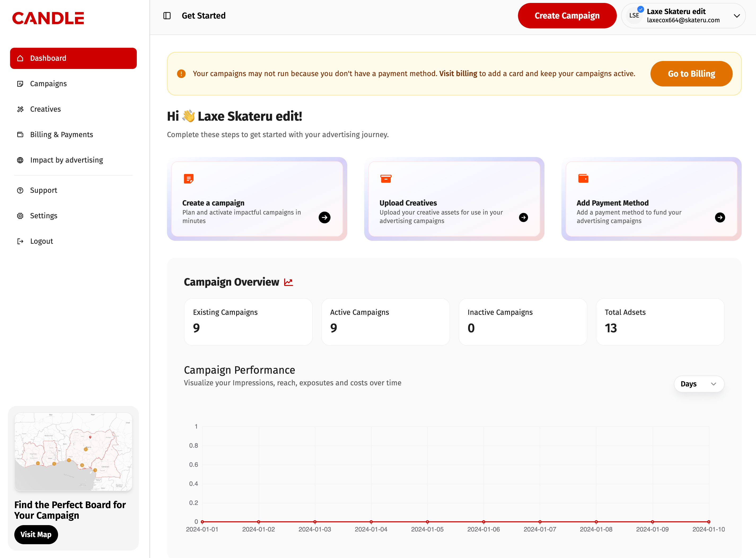Open Settings using the gear icon
756x558 pixels.
[20, 216]
